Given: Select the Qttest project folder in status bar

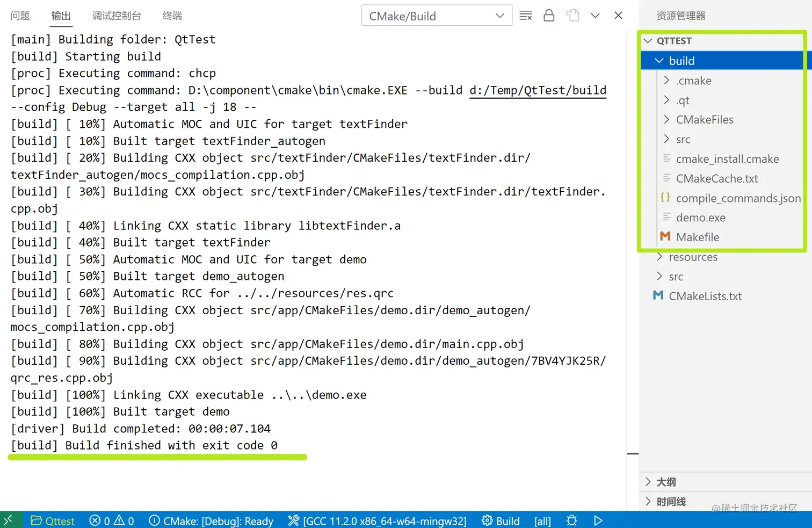Looking at the screenshot, I should (x=53, y=520).
